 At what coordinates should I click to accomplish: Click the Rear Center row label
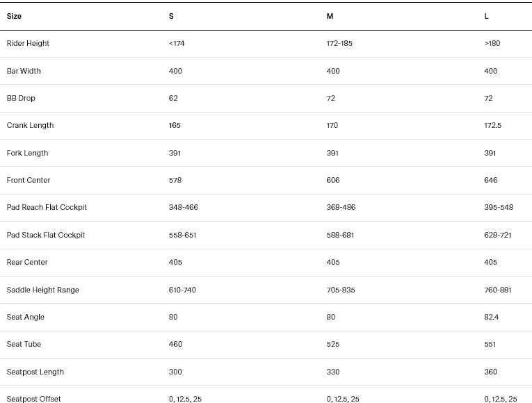coord(27,262)
